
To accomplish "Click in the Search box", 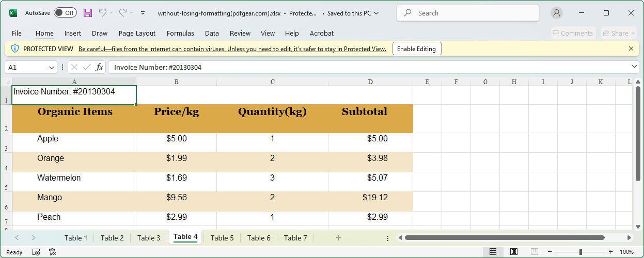I will [468, 13].
